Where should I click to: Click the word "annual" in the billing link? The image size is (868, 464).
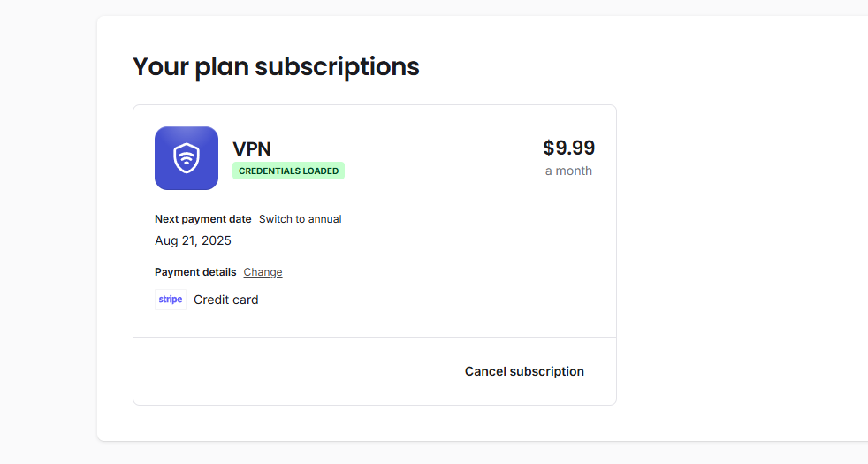(323, 219)
